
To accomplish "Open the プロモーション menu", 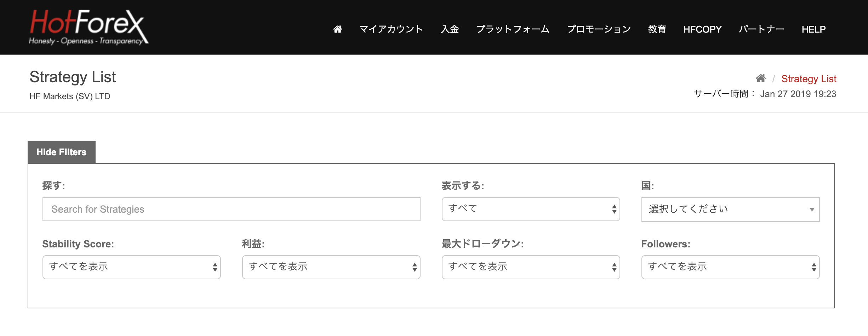I will [599, 29].
